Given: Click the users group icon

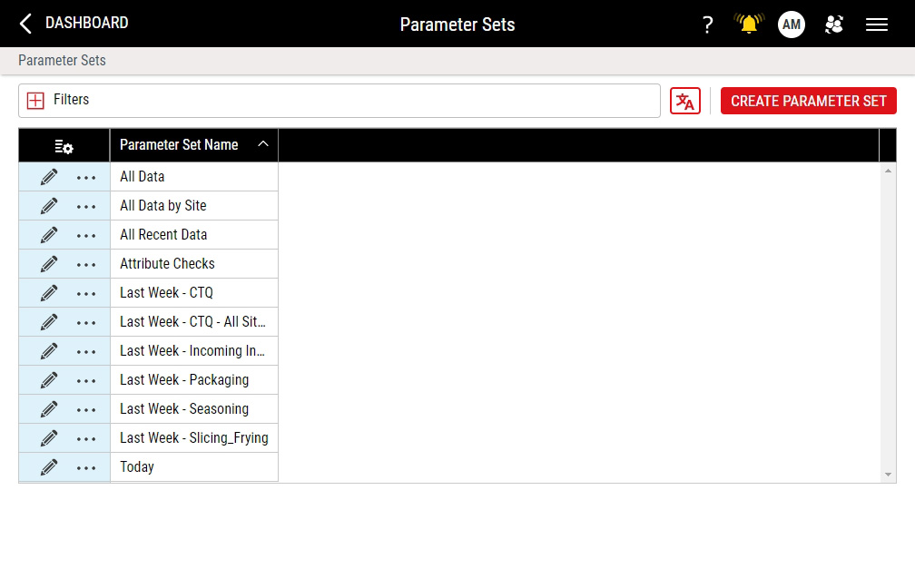Looking at the screenshot, I should (x=834, y=24).
